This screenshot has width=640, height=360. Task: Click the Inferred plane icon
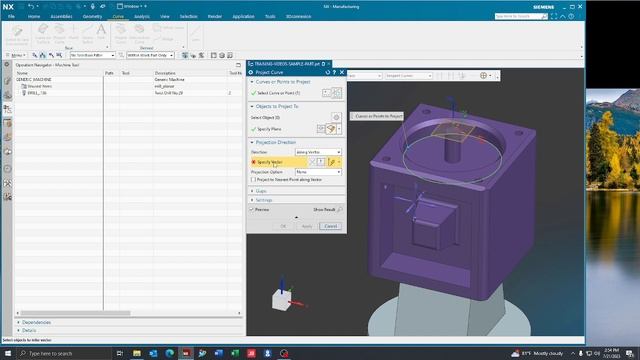[331, 129]
